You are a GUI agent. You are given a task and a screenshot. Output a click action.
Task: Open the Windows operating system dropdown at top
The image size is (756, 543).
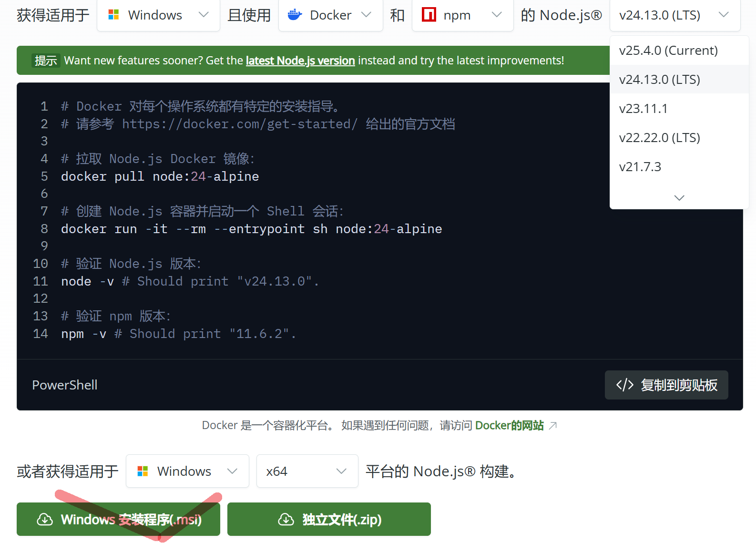pos(158,15)
